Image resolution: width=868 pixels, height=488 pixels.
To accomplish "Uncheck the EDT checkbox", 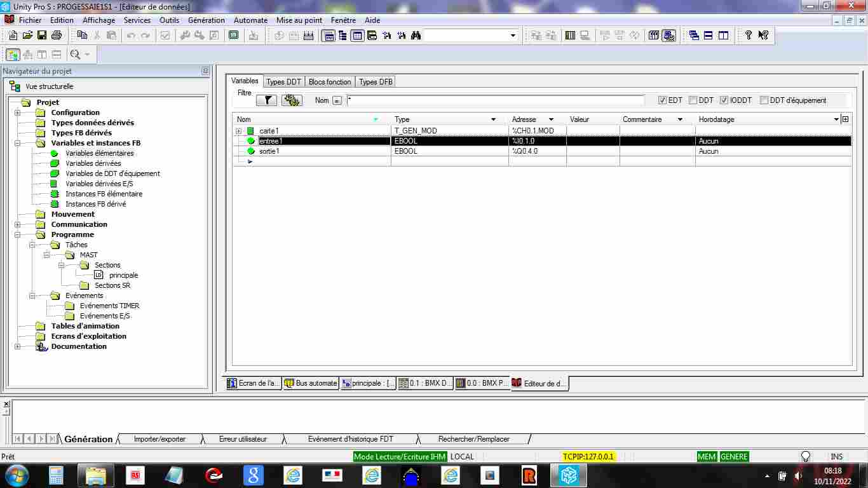I will pyautogui.click(x=662, y=100).
